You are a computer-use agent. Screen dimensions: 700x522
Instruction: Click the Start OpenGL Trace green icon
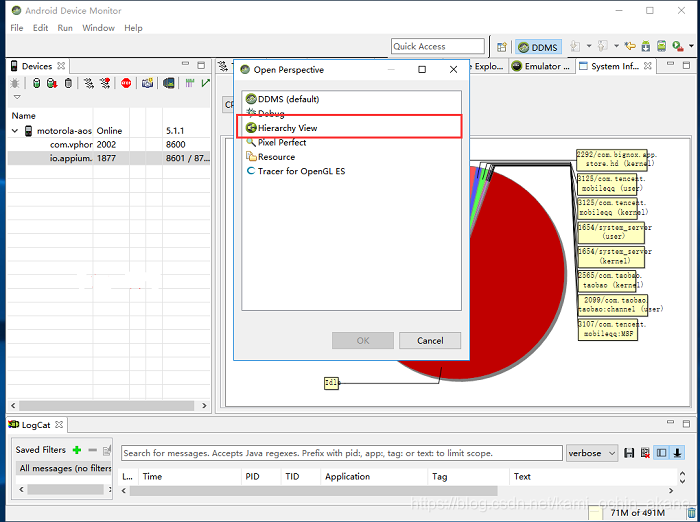[x=205, y=83]
